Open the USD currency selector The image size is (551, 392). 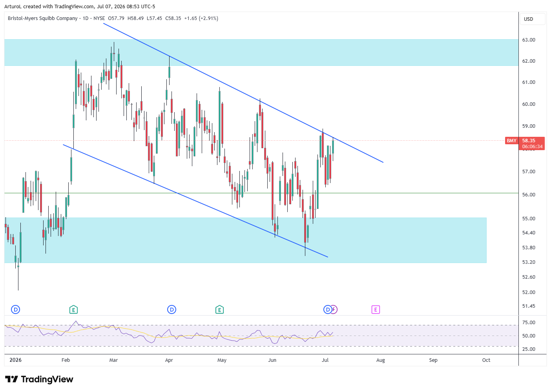click(x=533, y=19)
